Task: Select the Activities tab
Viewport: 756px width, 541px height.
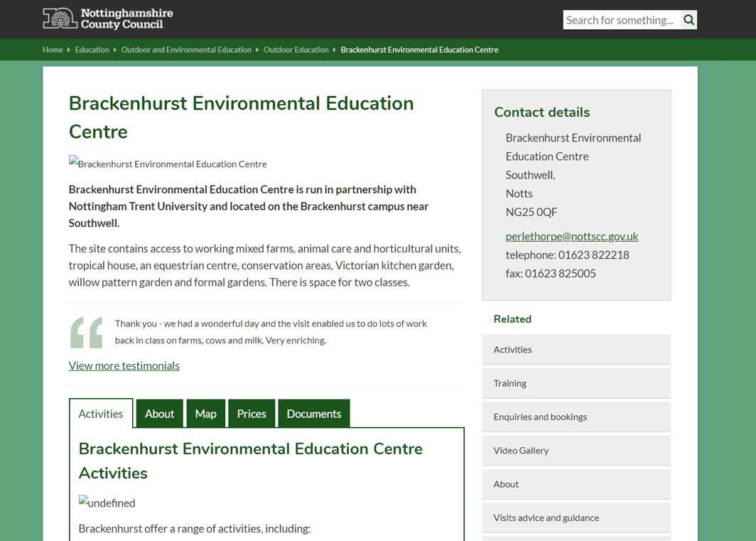Action: point(101,414)
